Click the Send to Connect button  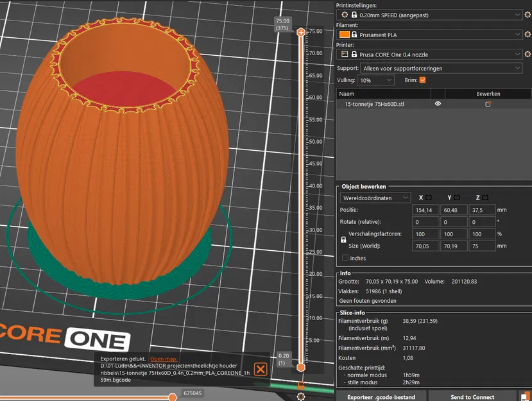[472, 397]
